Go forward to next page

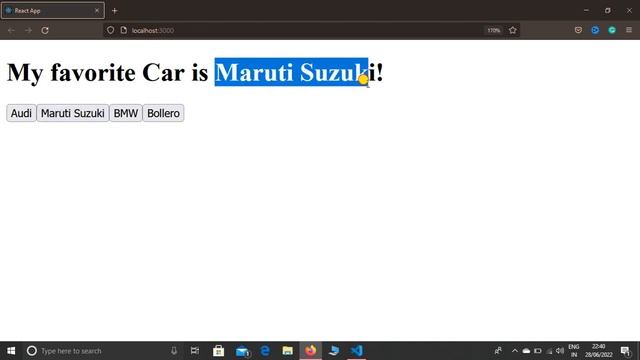pos(28,30)
